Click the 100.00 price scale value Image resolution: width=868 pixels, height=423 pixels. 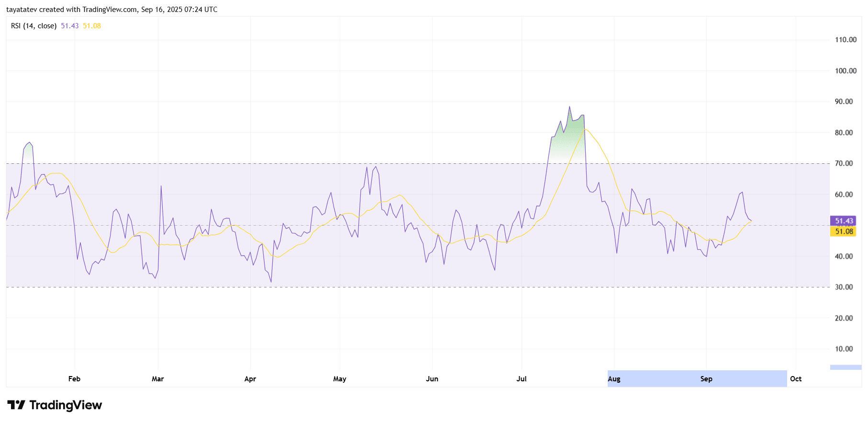[846, 71]
